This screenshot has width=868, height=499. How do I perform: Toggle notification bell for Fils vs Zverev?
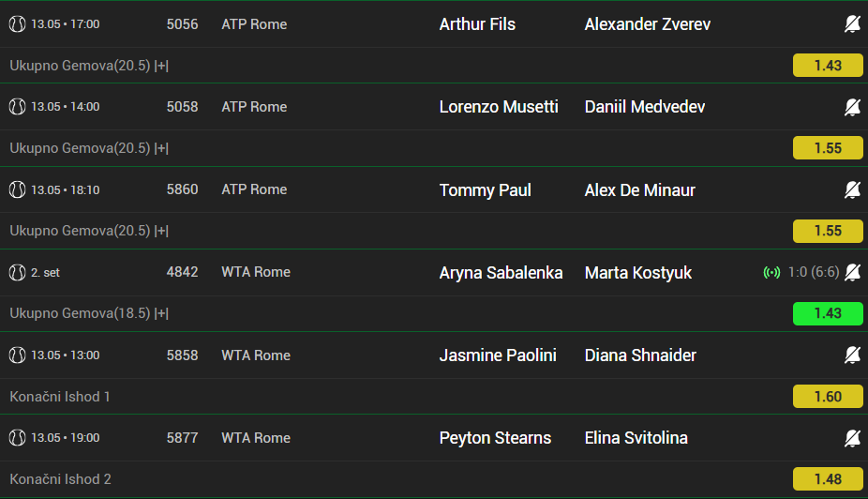(x=852, y=23)
